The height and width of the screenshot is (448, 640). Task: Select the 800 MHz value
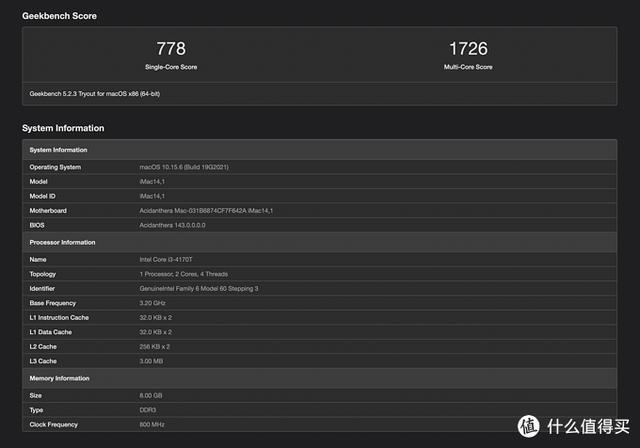tap(152, 425)
